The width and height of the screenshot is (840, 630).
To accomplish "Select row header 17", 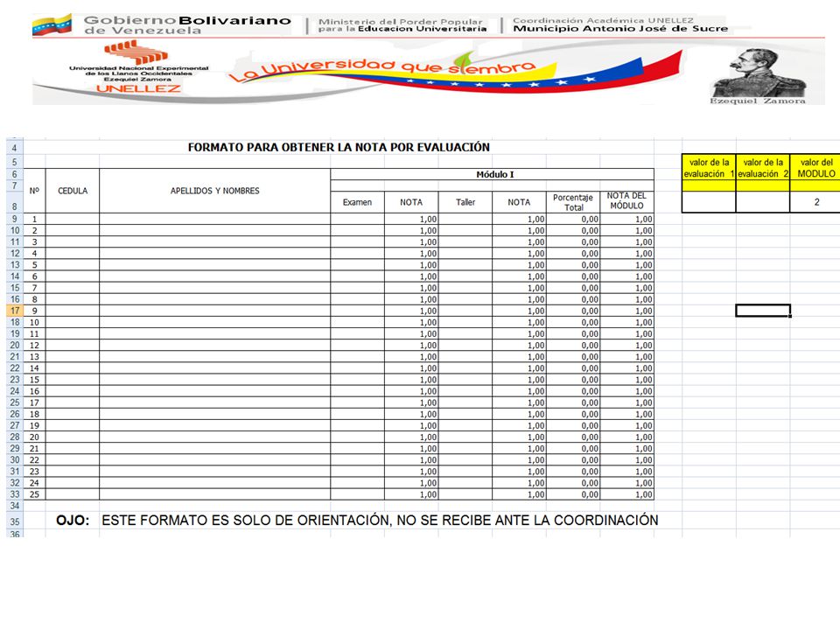I will (x=15, y=311).
